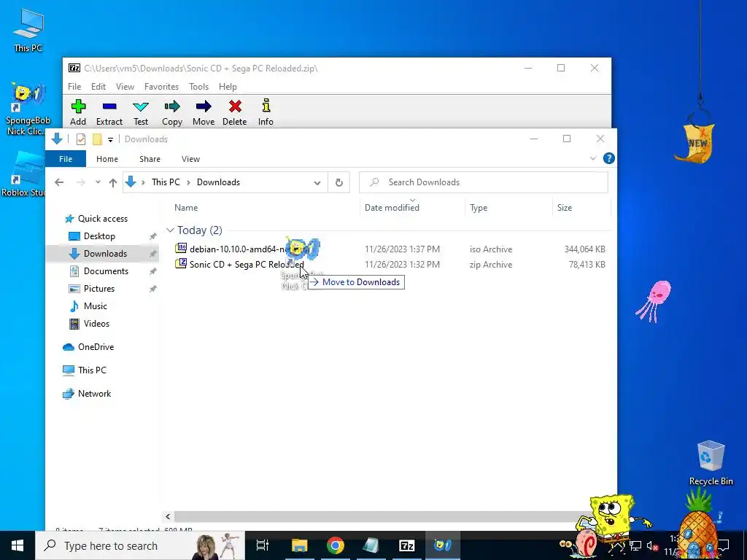This screenshot has height=560, width=747.
Task: Open the Windows Start menu
Action: coord(18,545)
